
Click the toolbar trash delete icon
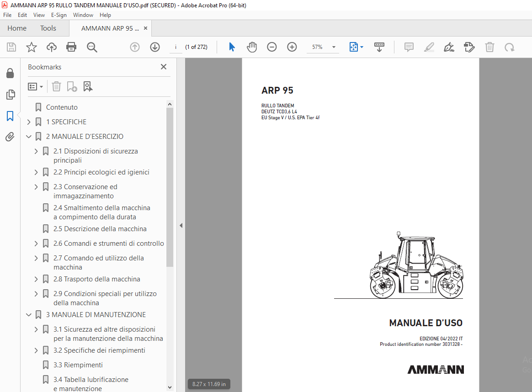point(489,47)
